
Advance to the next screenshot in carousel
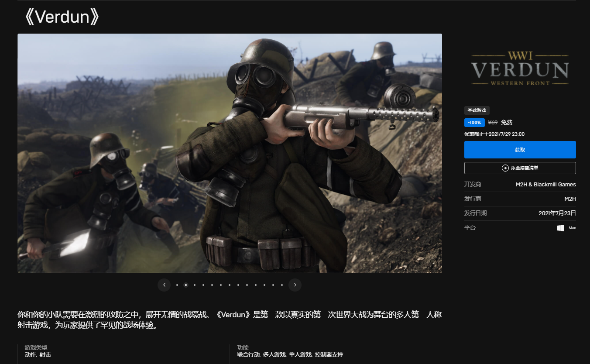(295, 285)
